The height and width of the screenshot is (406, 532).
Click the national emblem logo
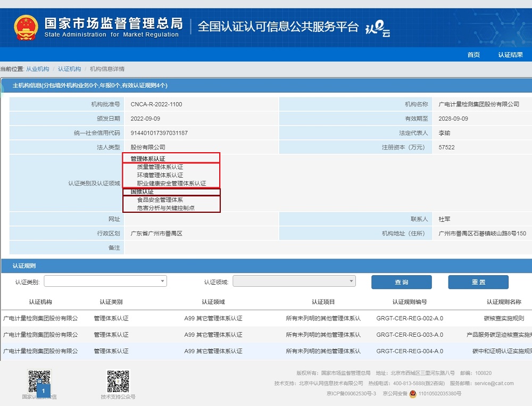pyautogui.click(x=26, y=27)
